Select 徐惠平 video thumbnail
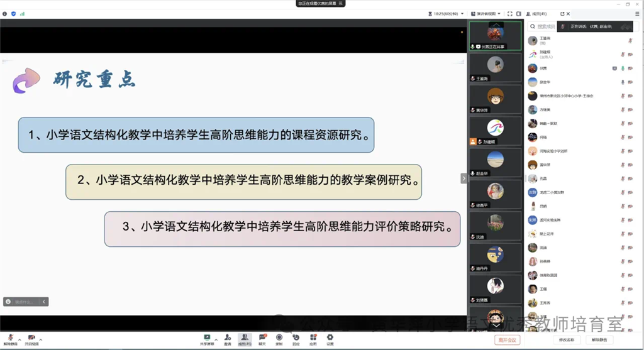 tap(496, 194)
